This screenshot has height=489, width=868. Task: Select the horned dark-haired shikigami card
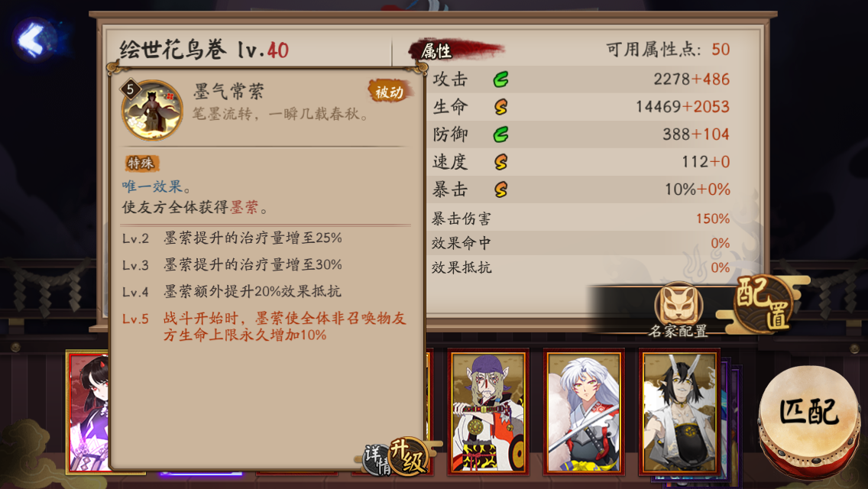point(679,412)
